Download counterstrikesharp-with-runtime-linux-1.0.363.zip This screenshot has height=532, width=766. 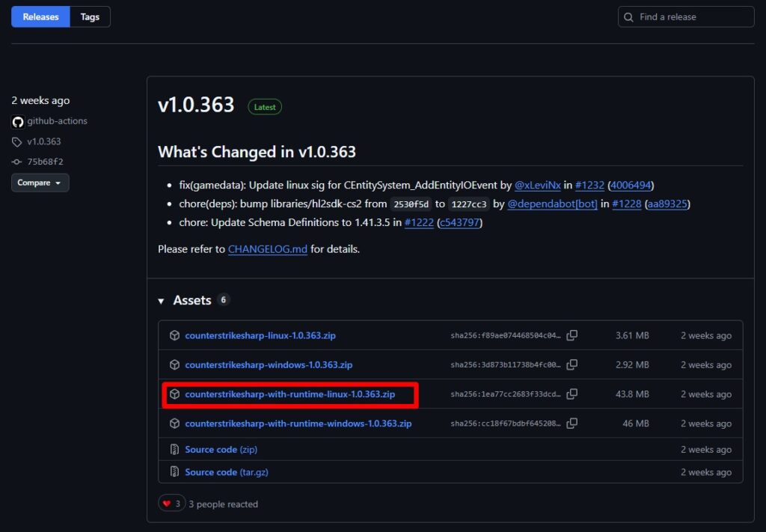(289, 394)
